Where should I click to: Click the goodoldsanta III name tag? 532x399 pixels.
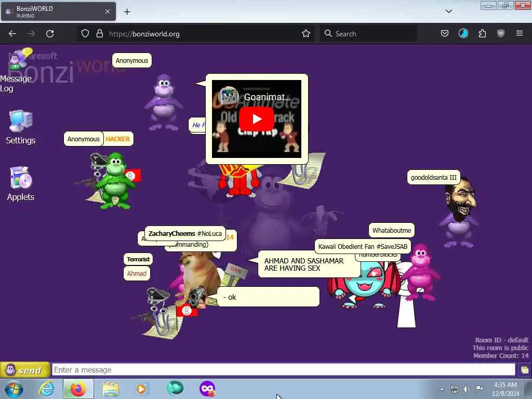[x=433, y=178]
